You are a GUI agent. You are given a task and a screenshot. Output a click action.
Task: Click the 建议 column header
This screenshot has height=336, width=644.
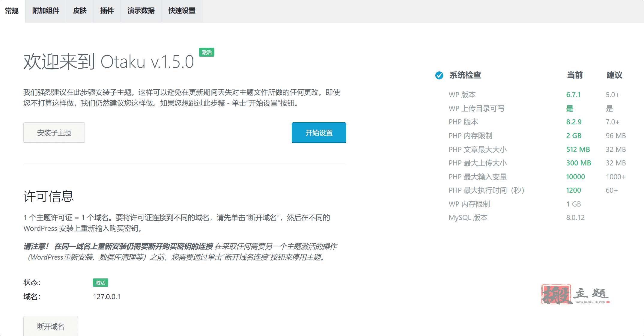pyautogui.click(x=614, y=75)
